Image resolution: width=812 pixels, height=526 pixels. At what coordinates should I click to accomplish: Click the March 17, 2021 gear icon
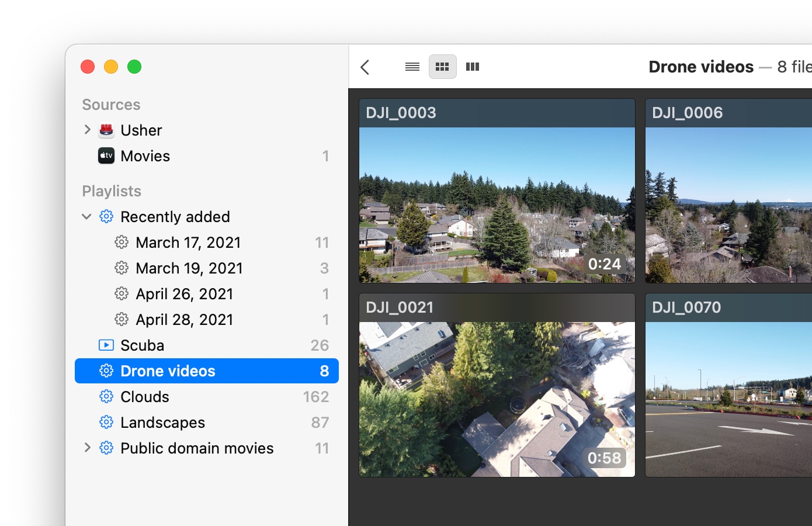coord(122,242)
